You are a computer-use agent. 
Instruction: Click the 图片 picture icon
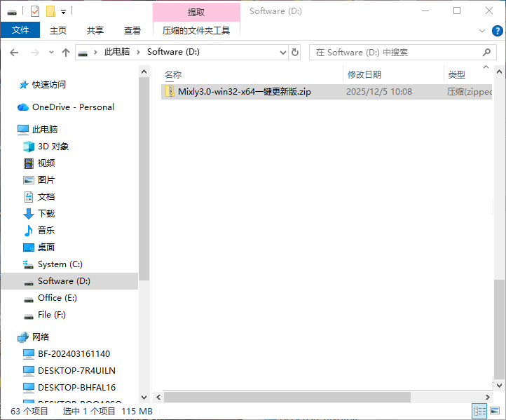(29, 180)
